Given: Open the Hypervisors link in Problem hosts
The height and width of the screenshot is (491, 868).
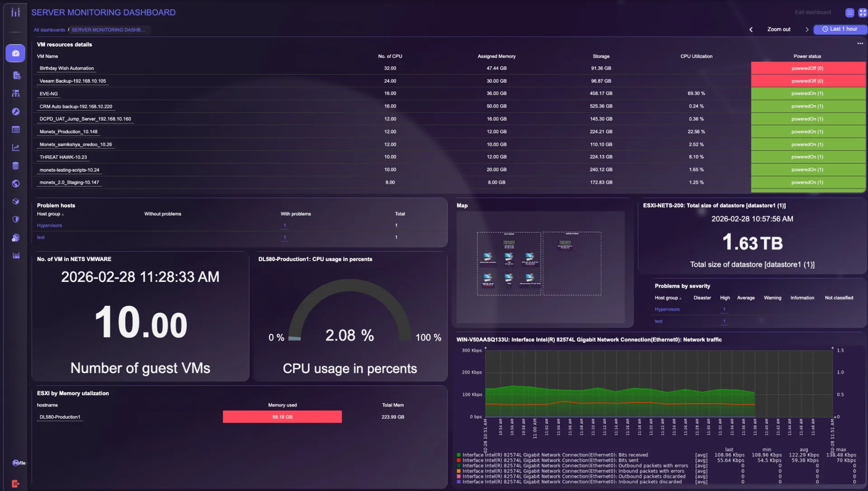Looking at the screenshot, I should pos(49,225).
